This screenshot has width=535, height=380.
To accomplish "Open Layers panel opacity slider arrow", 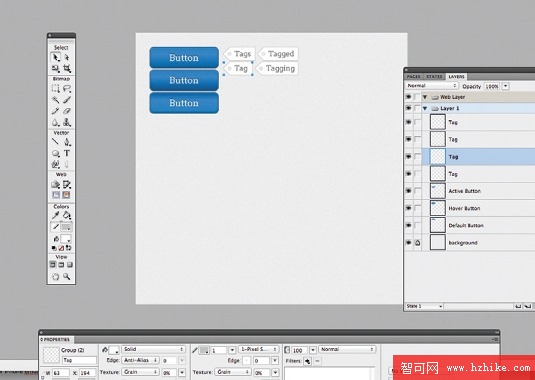I will (x=506, y=86).
